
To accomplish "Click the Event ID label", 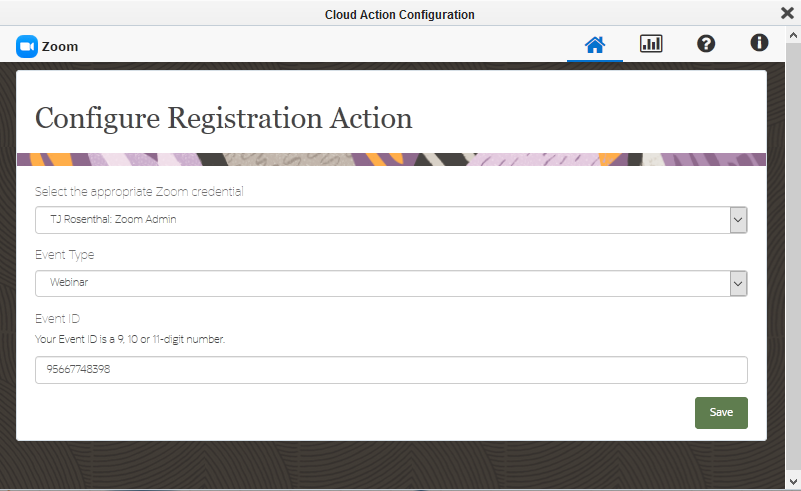I will [57, 319].
